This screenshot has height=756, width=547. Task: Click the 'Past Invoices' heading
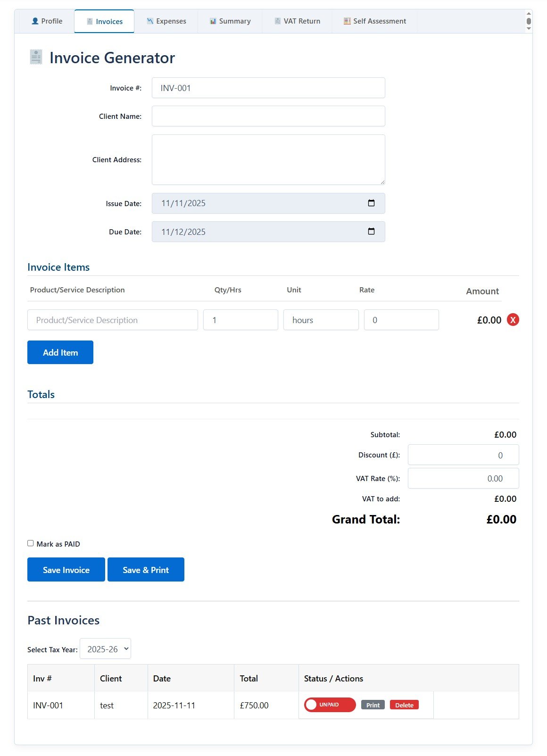(64, 620)
